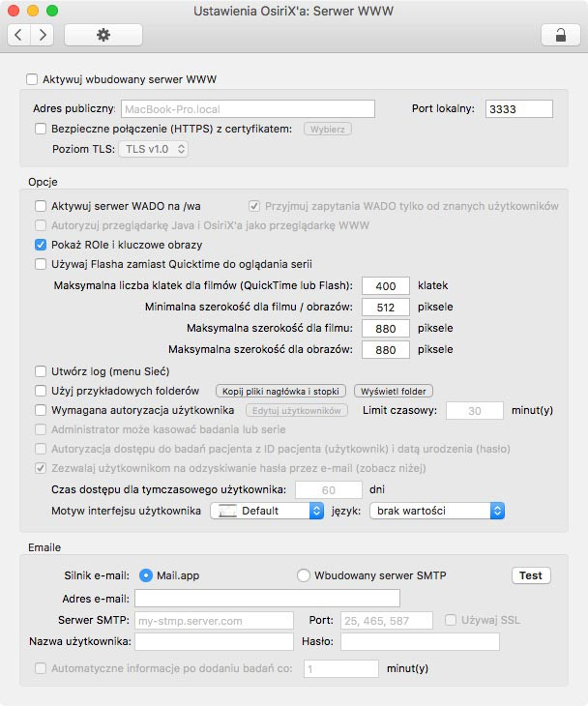Open the 'język' dropdown showing 'brak wartości'

(x=437, y=511)
